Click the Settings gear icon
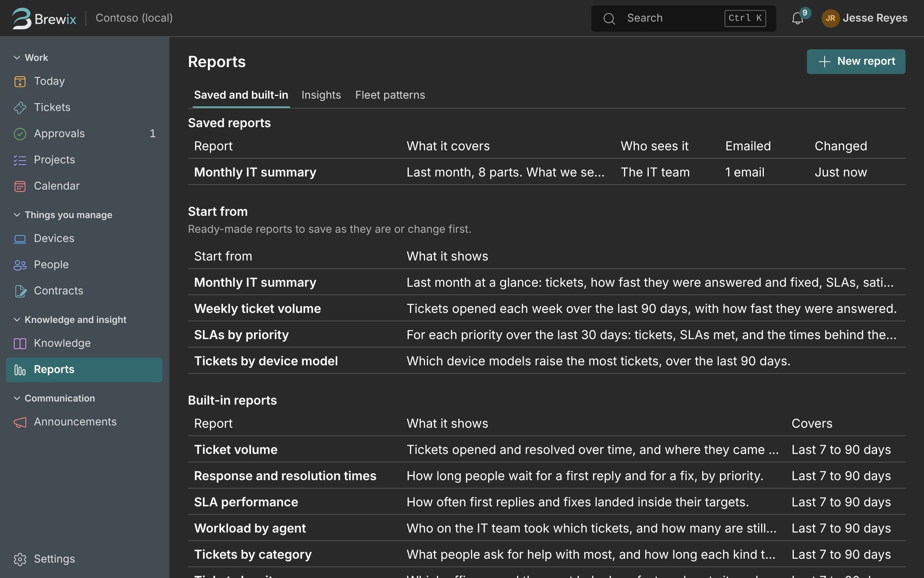This screenshot has width=924, height=578. tap(20, 559)
